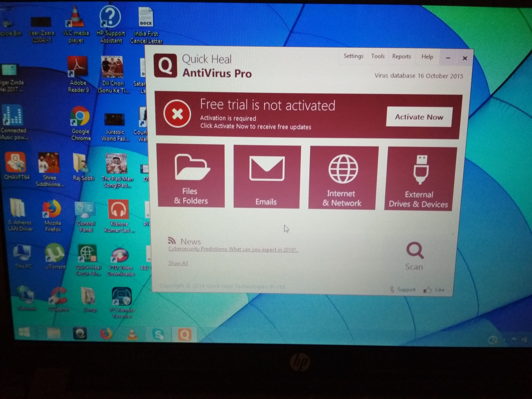Open the Emails protection tile

pos(267,177)
